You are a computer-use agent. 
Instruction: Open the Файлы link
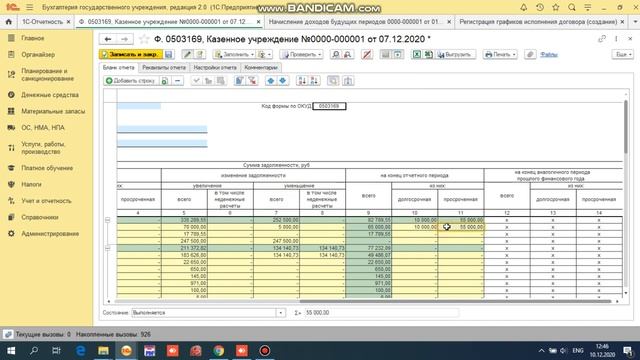pos(549,54)
